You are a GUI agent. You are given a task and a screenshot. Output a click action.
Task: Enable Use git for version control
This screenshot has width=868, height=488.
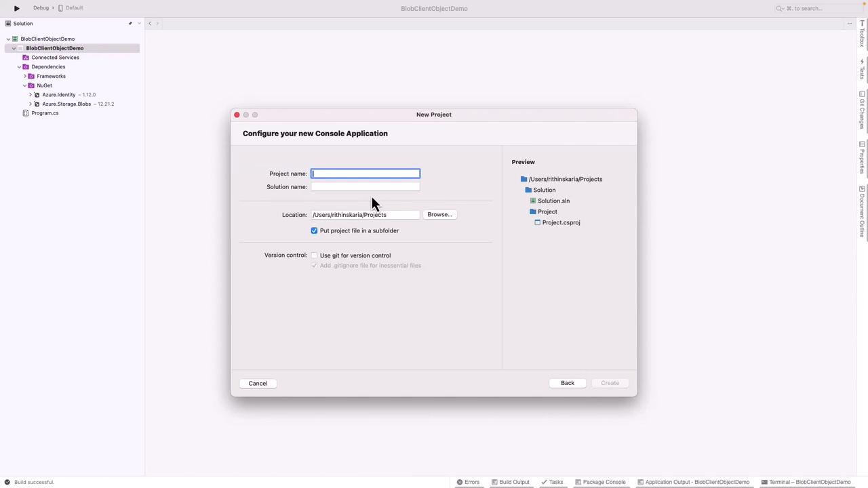click(314, 256)
